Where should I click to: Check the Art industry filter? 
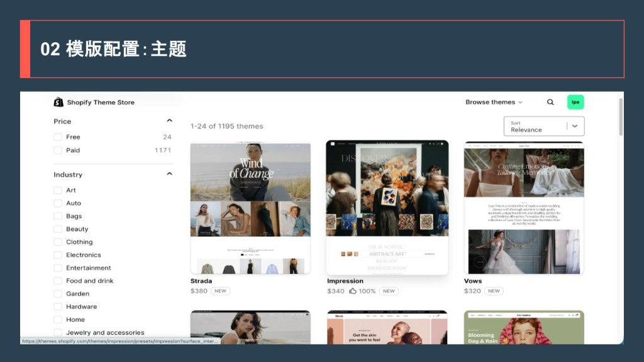point(58,190)
